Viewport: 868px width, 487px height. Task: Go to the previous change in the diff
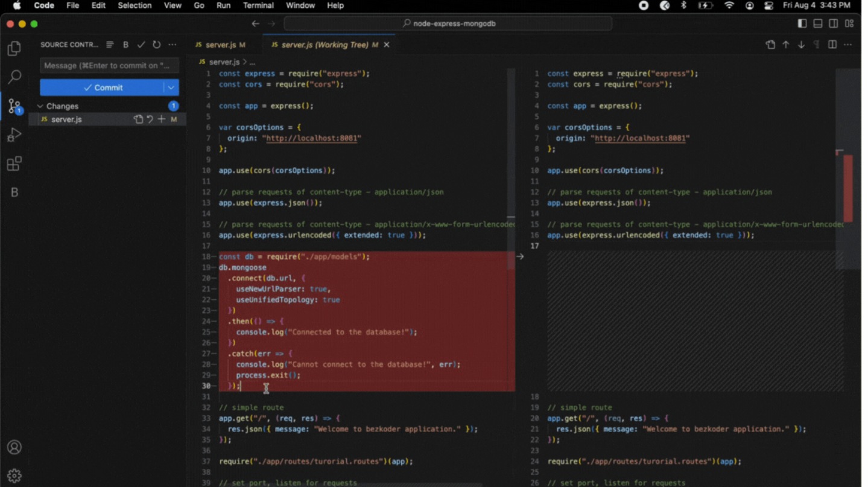785,44
